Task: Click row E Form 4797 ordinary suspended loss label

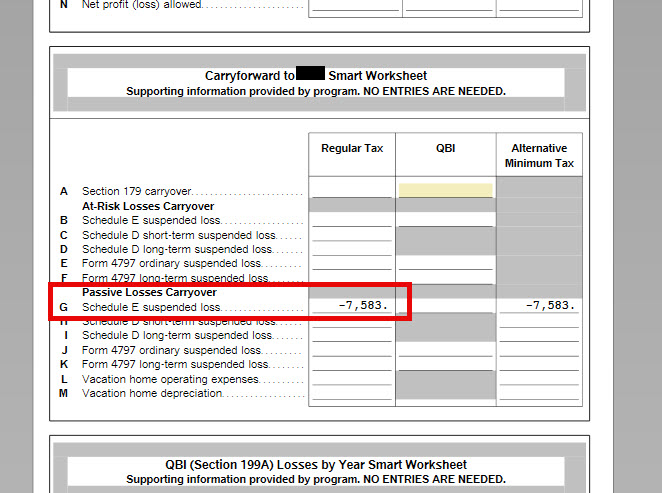Action: tap(171, 263)
